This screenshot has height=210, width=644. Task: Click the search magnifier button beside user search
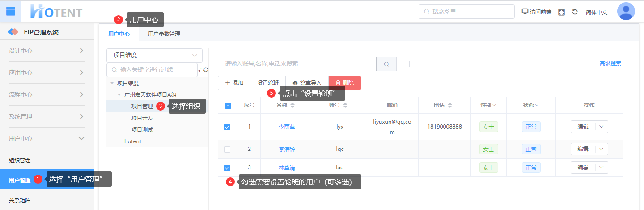point(386,64)
